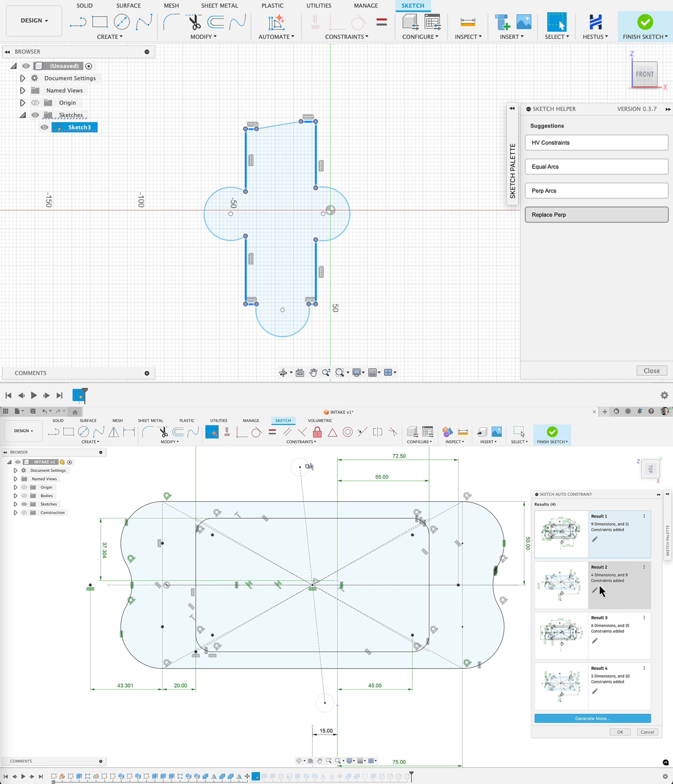The width and height of the screenshot is (673, 784).
Task: Click the Automate sketch constraint icon
Action: click(x=276, y=22)
